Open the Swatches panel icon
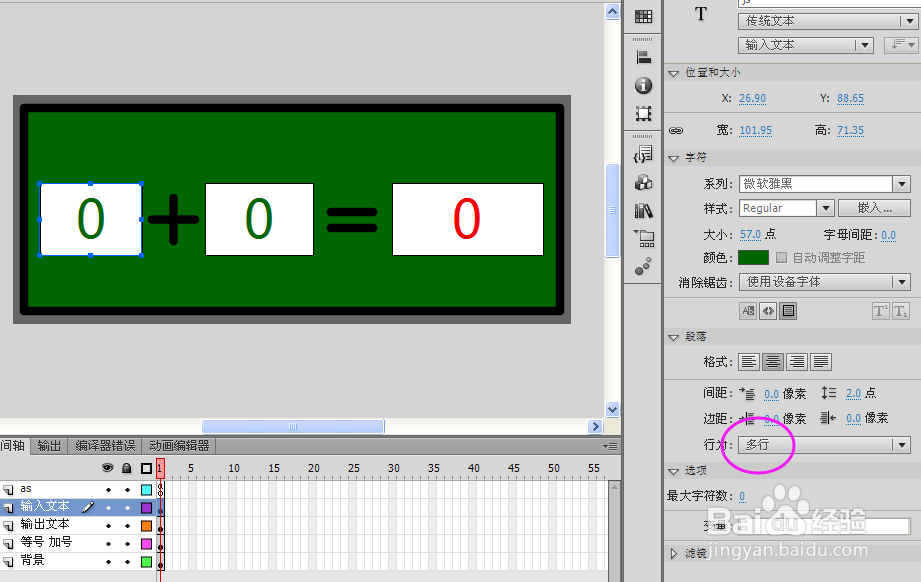The height and width of the screenshot is (582, 921). tap(643, 15)
